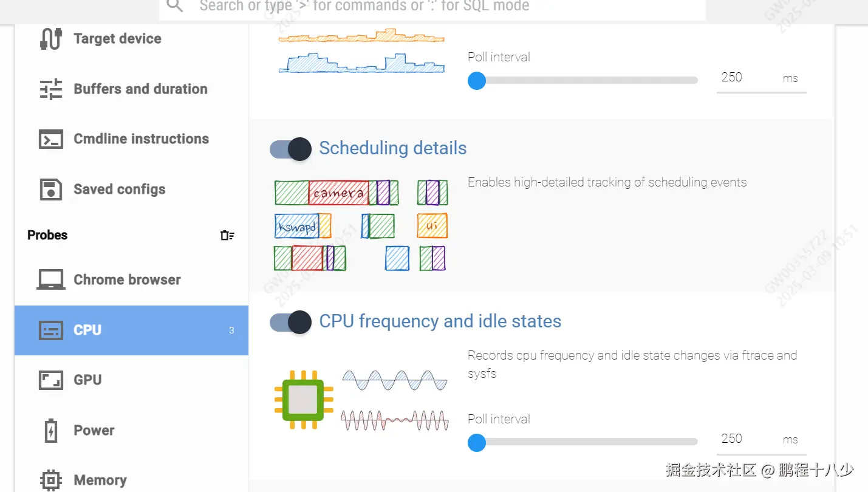
Task: Click the CPU frequency poll interval slider handle
Action: 477,443
